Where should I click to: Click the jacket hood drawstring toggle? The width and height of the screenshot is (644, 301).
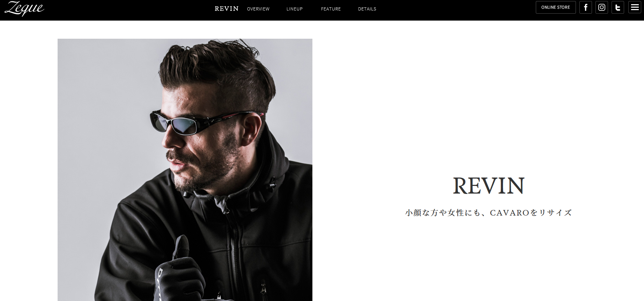click(x=272, y=184)
